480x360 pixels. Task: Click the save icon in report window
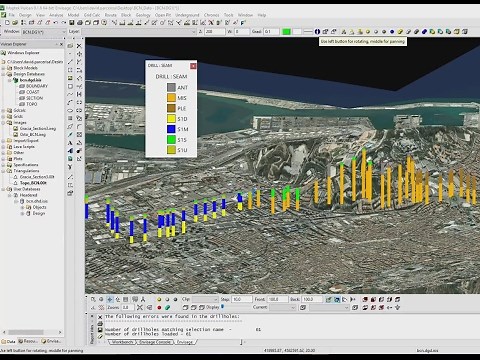pyautogui.click(x=100, y=330)
